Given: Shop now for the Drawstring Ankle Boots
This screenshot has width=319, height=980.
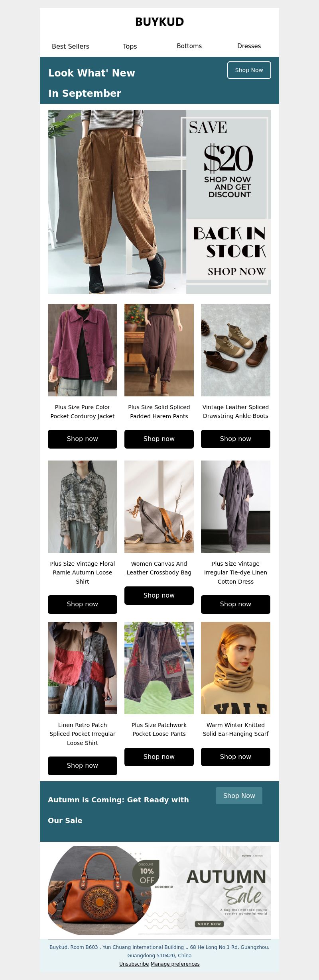Looking at the screenshot, I should (236, 439).
